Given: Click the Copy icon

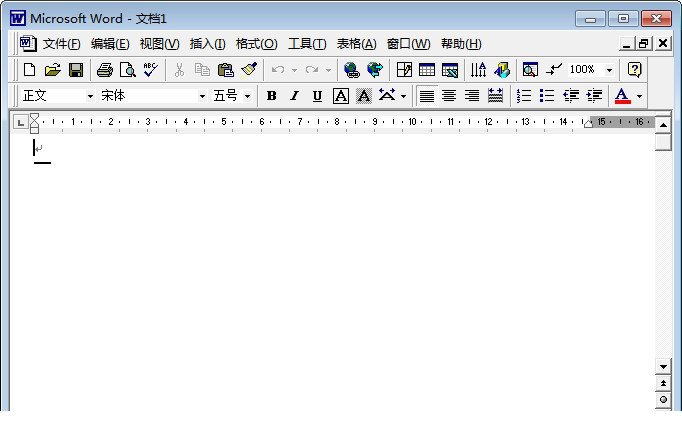Looking at the screenshot, I should tap(202, 70).
